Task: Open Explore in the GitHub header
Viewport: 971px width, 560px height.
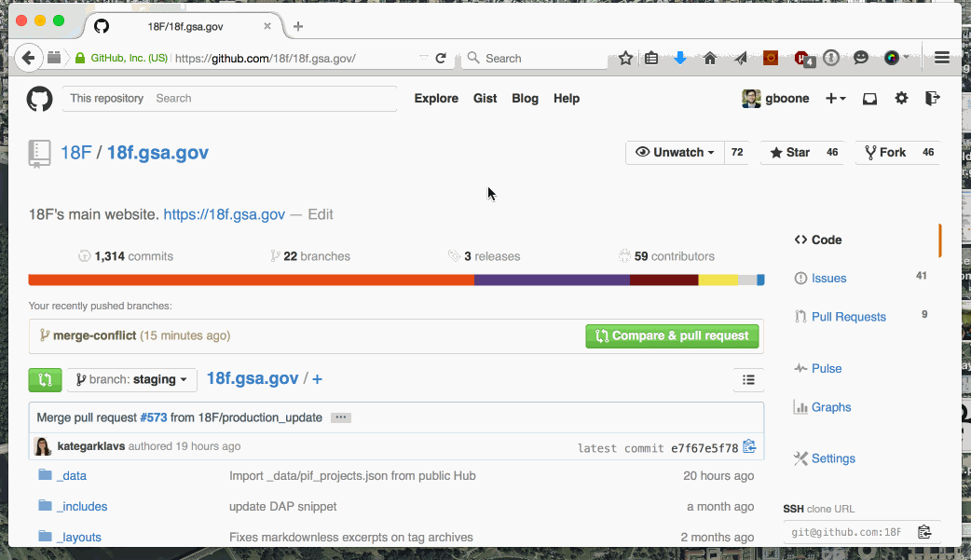Action: 436,99
